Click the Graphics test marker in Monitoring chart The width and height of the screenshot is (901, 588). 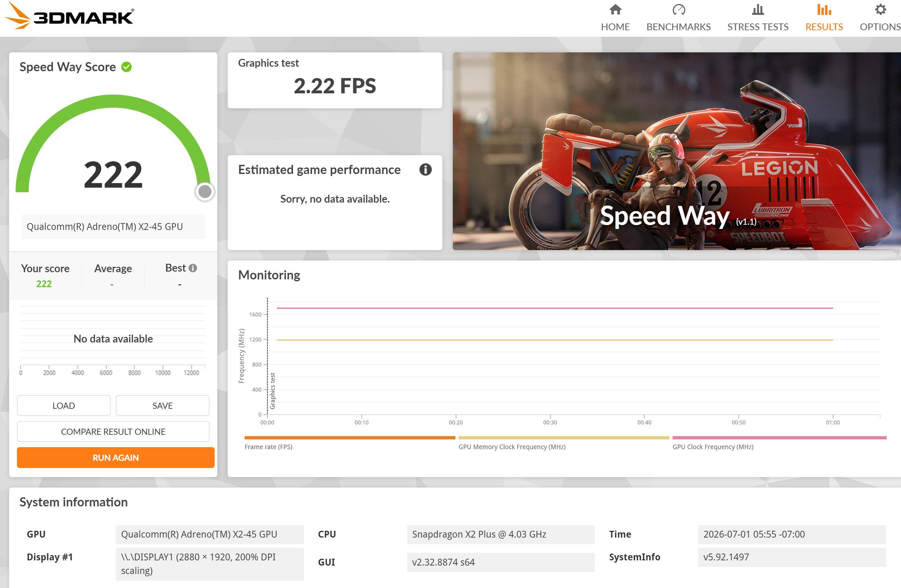(273, 391)
